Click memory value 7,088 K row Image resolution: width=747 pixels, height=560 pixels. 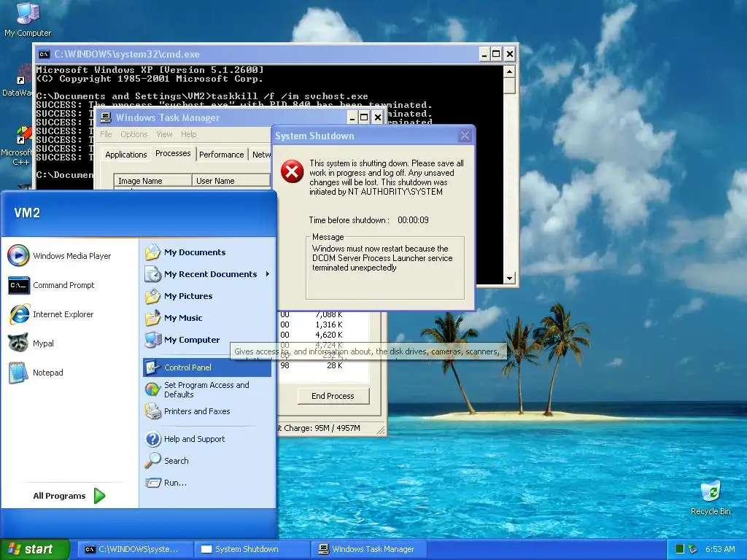point(329,314)
